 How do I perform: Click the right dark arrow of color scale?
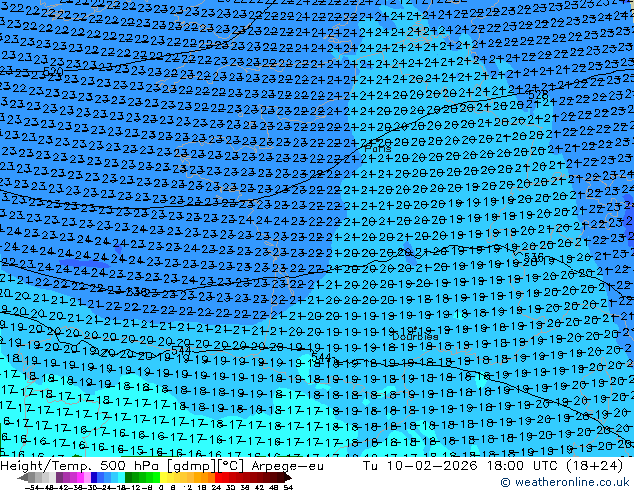pos(287,478)
